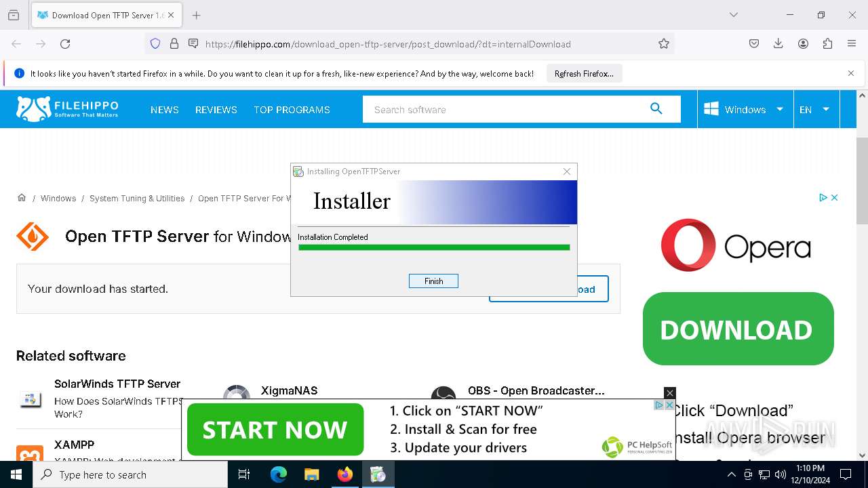
Task: Click the site padlock icon
Action: [174, 44]
